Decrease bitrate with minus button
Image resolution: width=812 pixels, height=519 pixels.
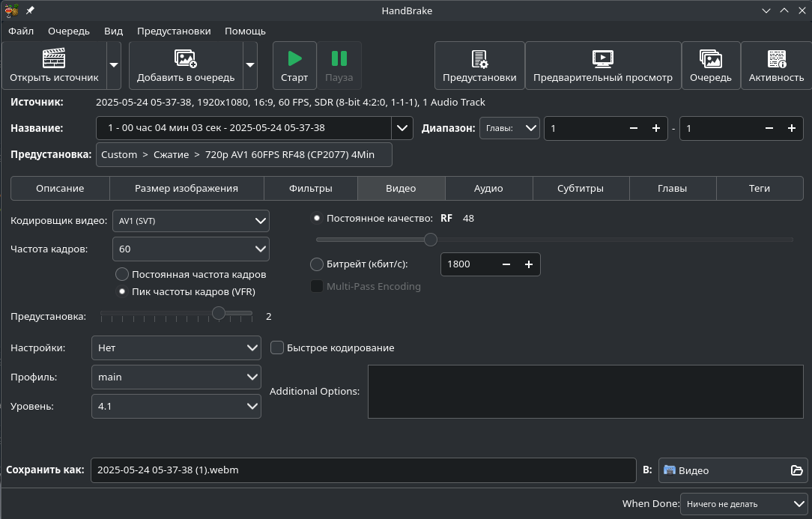[x=506, y=264]
